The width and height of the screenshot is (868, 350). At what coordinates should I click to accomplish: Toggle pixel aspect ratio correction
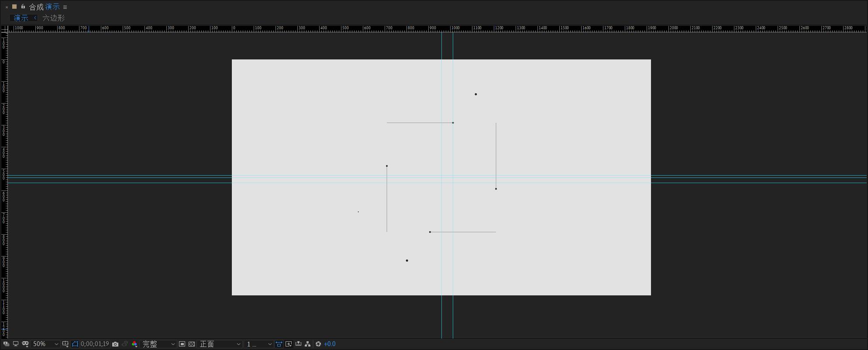pyautogui.click(x=279, y=344)
